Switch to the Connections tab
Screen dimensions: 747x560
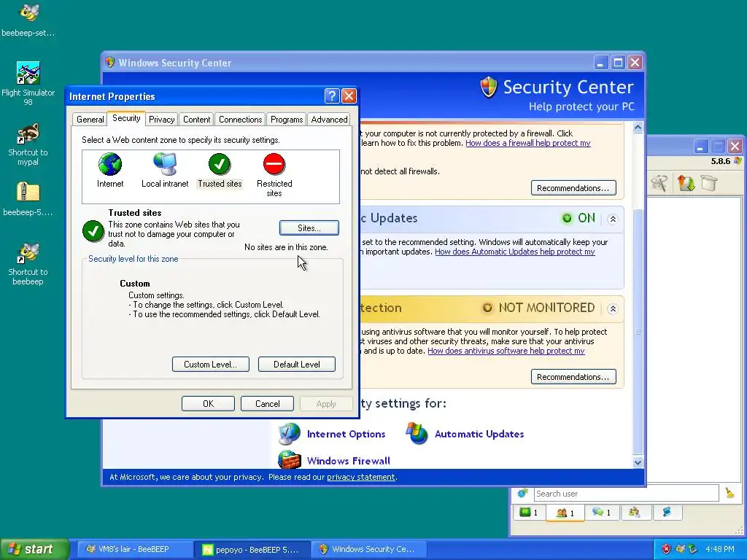point(240,119)
